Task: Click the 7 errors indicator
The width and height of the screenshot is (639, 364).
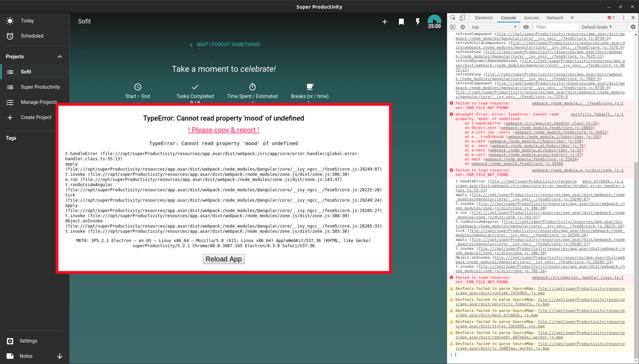Action: pos(611,18)
